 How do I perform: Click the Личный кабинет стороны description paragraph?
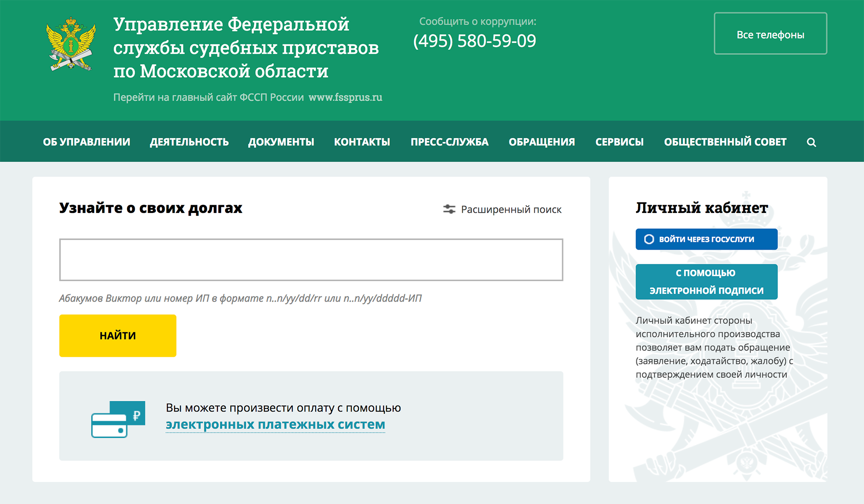pos(715,347)
